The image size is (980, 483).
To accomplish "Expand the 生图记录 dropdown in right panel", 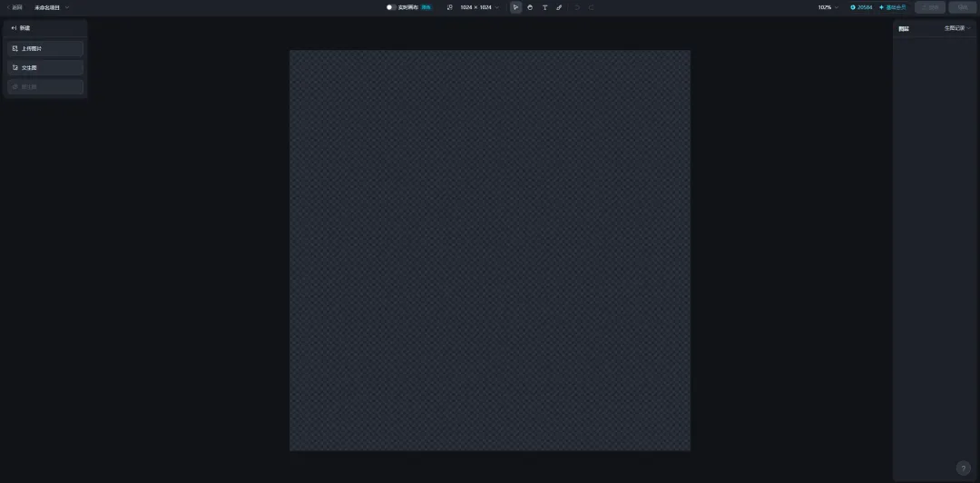I will [x=956, y=28].
